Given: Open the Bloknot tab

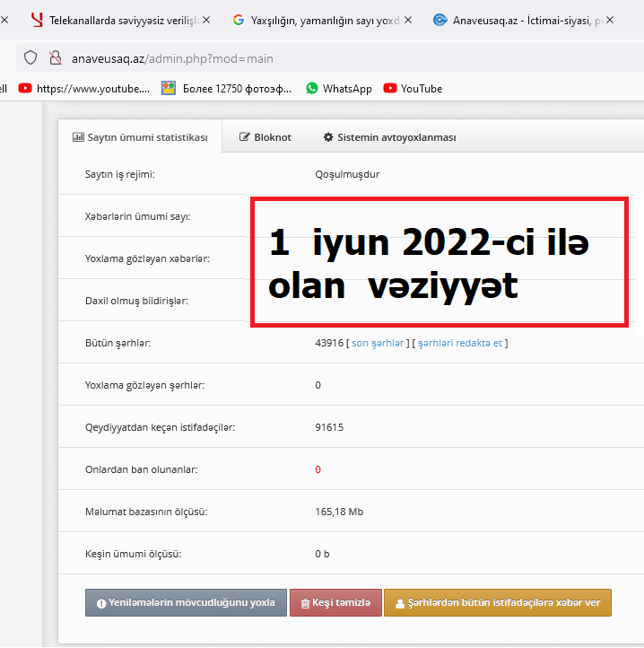Looking at the screenshot, I should (265, 137).
